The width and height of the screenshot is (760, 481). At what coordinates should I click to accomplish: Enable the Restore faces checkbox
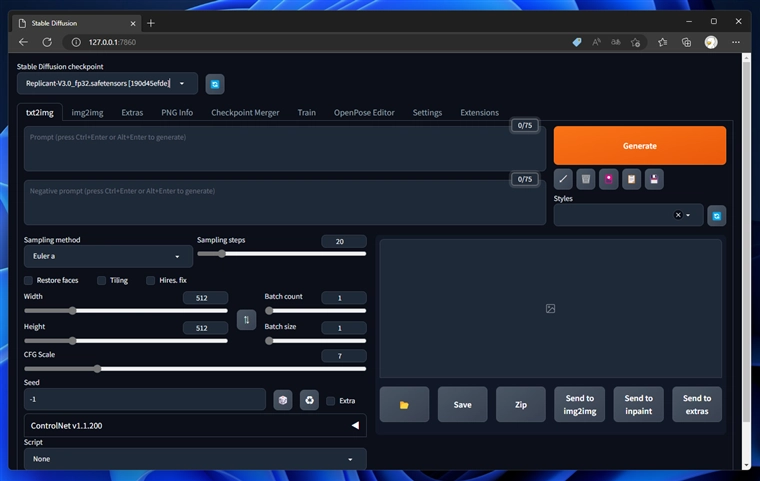[29, 280]
